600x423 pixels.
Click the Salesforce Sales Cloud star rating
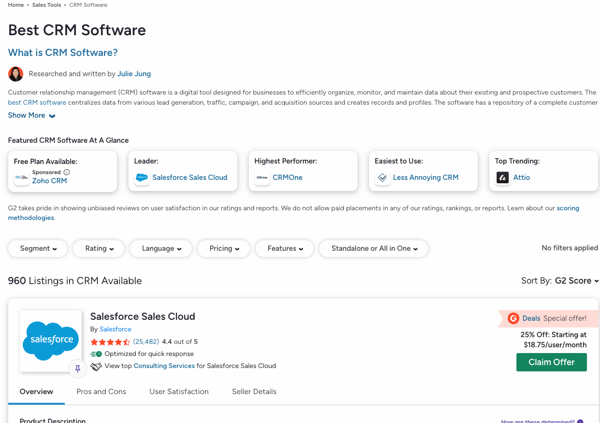pyautogui.click(x=110, y=342)
